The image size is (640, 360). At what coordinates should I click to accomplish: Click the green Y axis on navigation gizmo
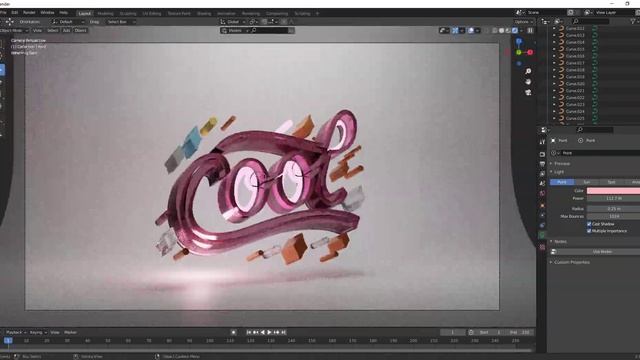[x=519, y=52]
